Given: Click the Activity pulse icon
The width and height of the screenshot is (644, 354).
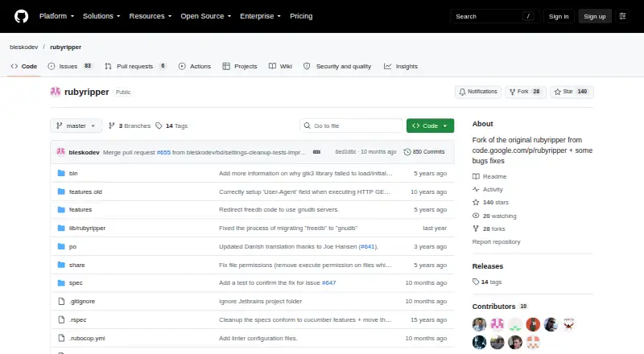Looking at the screenshot, I should click(x=476, y=189).
